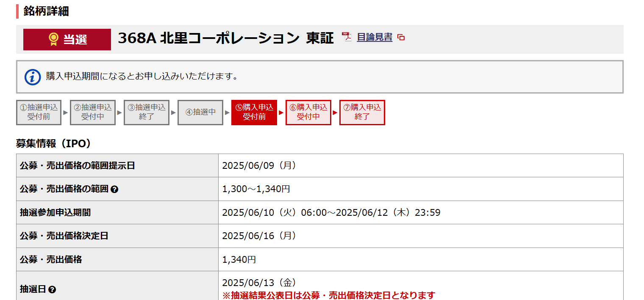Image resolution: width=644 pixels, height=300 pixels.
Task: Select step ⑦購入申込終了
Action: [x=362, y=113]
